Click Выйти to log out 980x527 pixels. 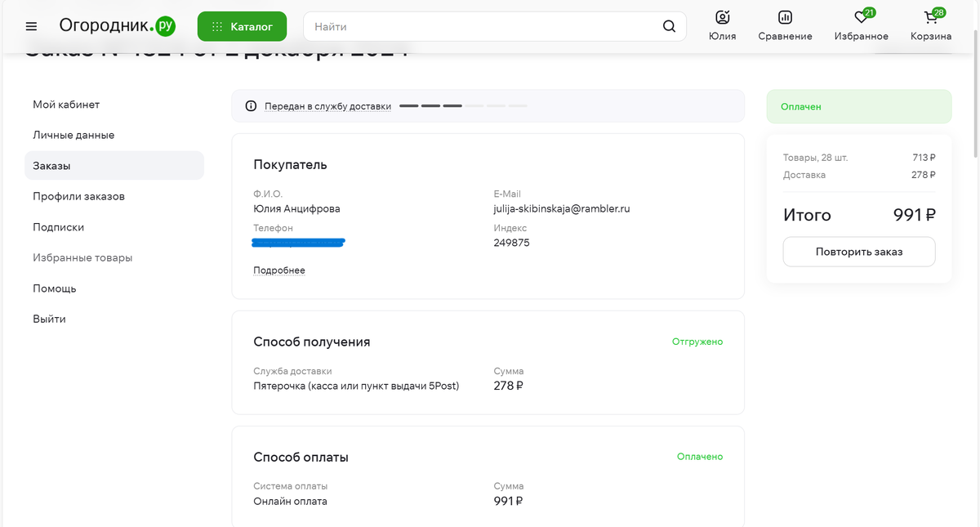(49, 319)
